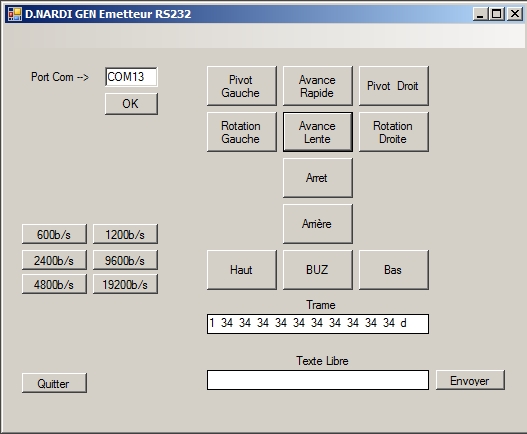Choose the 19200b/s speed button

coord(125,284)
